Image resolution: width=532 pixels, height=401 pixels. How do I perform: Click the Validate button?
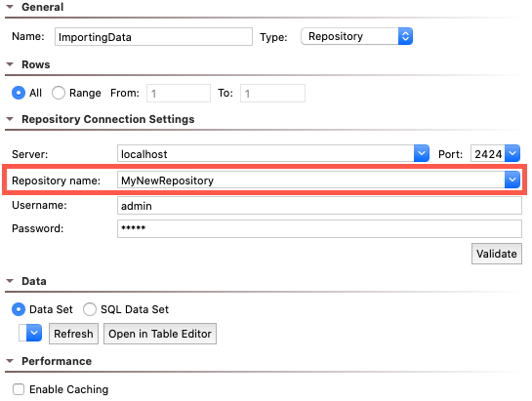click(x=497, y=254)
